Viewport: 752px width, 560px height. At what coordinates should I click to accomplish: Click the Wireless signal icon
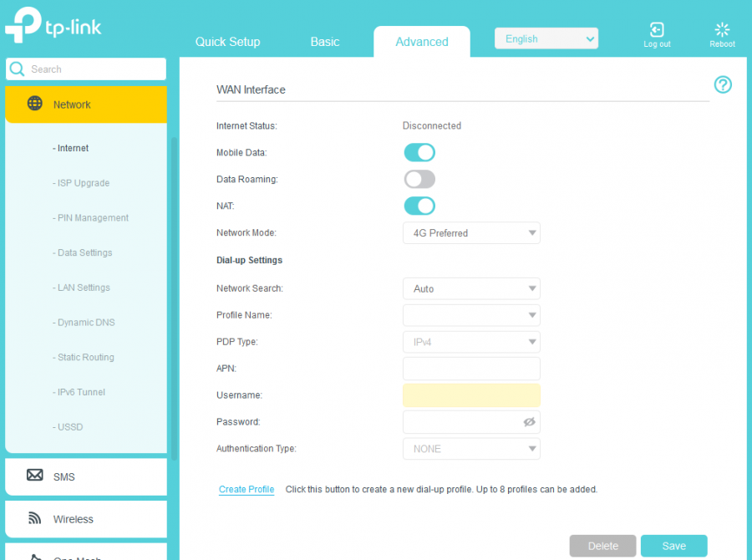point(34,518)
